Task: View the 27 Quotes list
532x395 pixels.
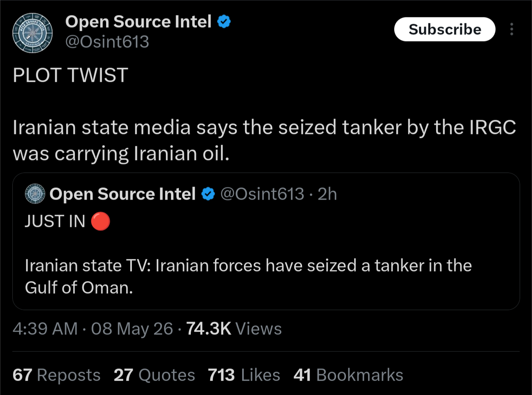Action: pos(154,375)
